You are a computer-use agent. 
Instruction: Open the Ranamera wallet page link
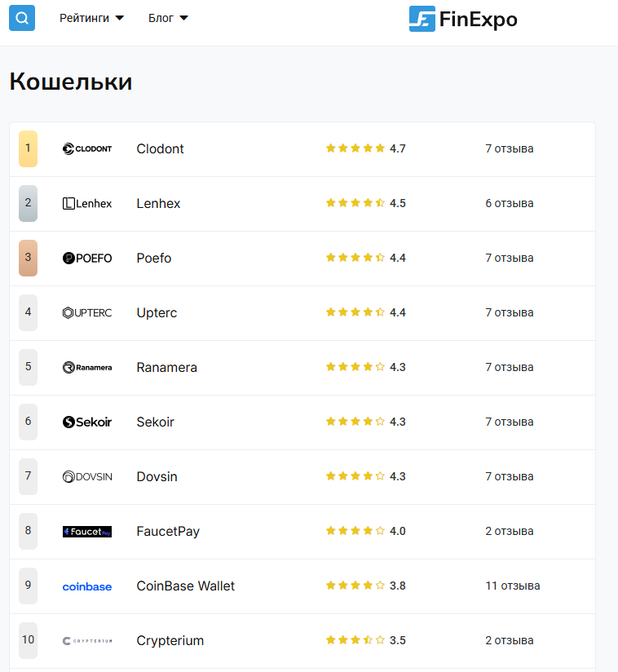166,367
